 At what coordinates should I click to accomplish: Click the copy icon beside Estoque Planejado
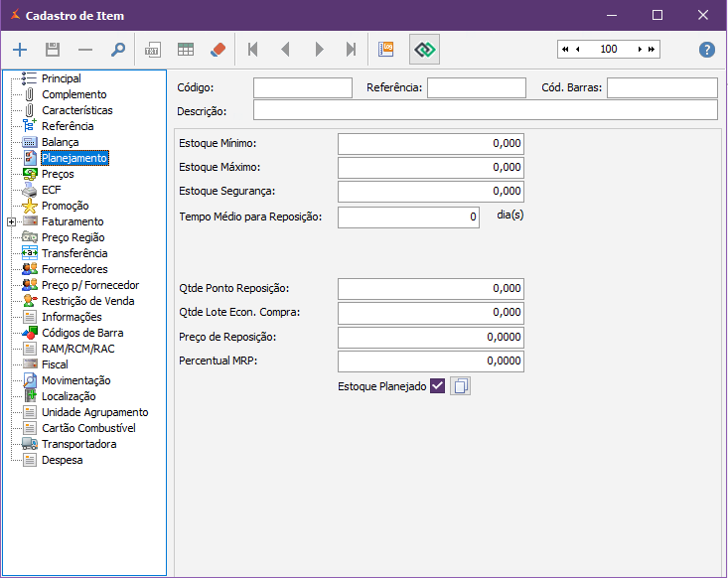[x=460, y=386]
